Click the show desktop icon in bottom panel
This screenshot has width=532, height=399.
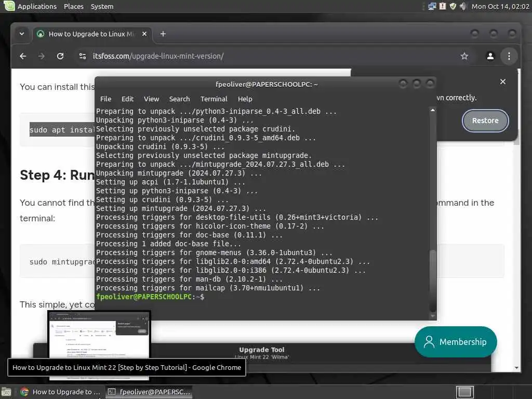(x=6, y=392)
